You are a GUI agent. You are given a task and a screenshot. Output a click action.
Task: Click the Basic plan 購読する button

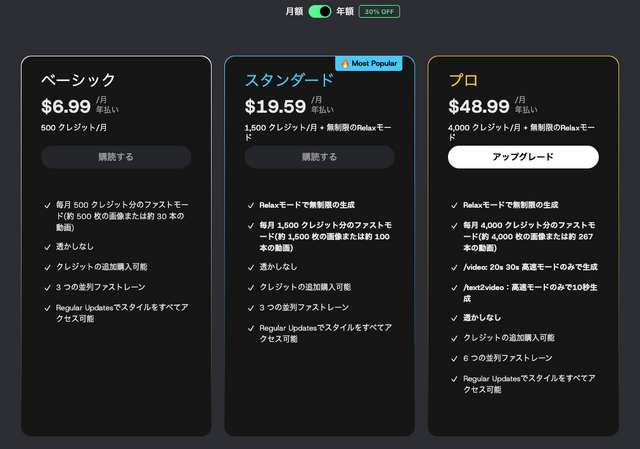pos(116,157)
